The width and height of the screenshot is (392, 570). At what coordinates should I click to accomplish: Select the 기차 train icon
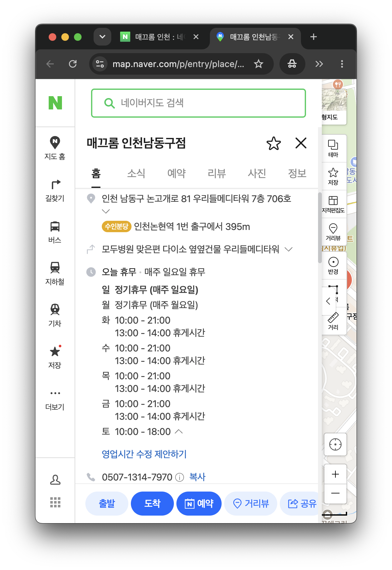(x=55, y=316)
